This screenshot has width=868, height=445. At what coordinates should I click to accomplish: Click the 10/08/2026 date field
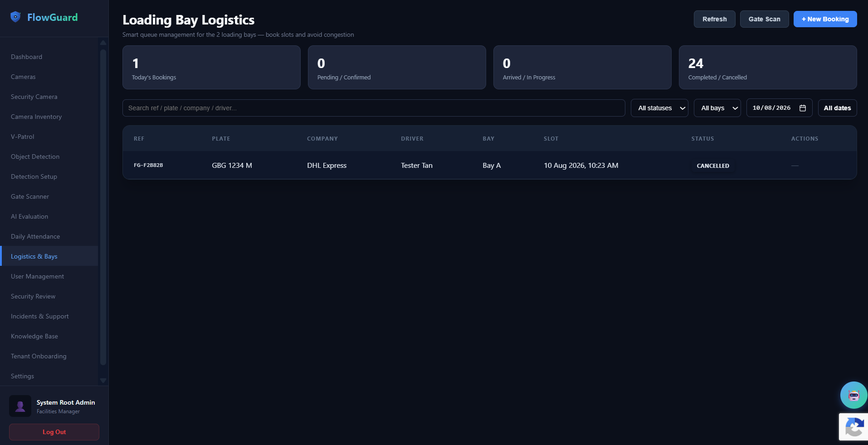click(x=779, y=108)
